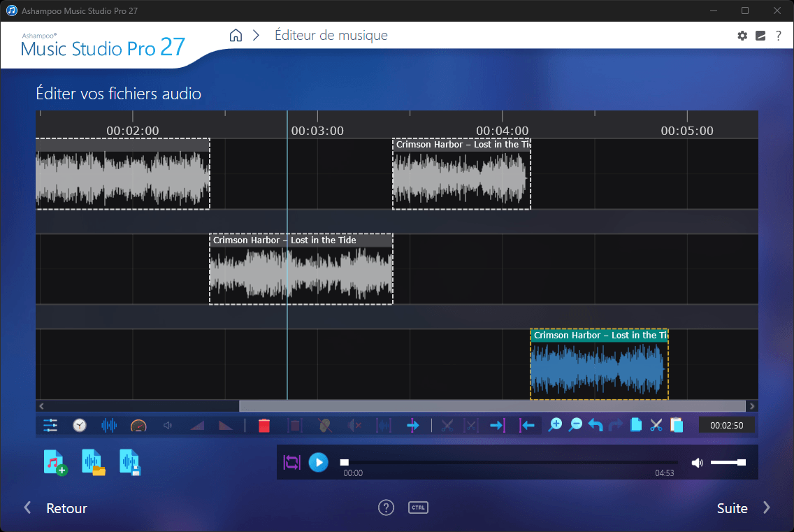Continue with Suite button
Screen dimensions: 794x532
coord(744,508)
